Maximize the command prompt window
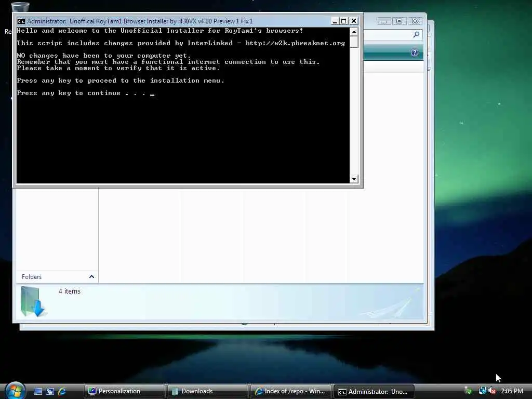Screen dimensions: 532x399 pos(344,21)
